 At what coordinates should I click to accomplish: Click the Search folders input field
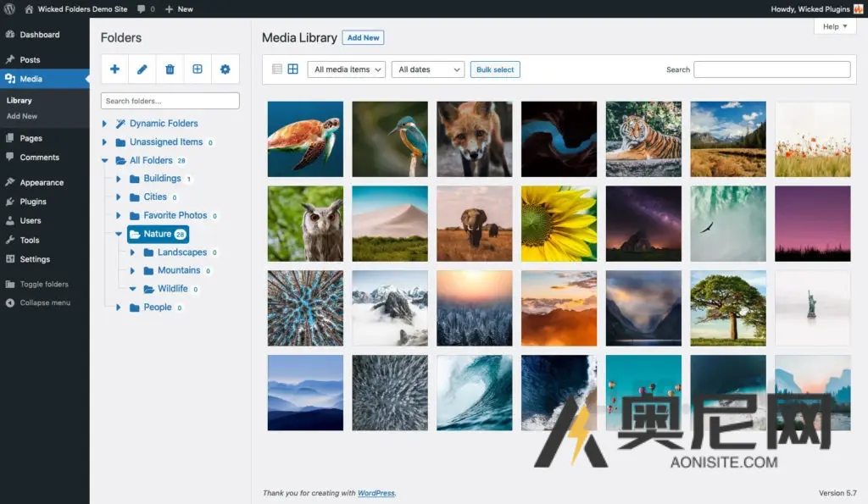pos(170,101)
